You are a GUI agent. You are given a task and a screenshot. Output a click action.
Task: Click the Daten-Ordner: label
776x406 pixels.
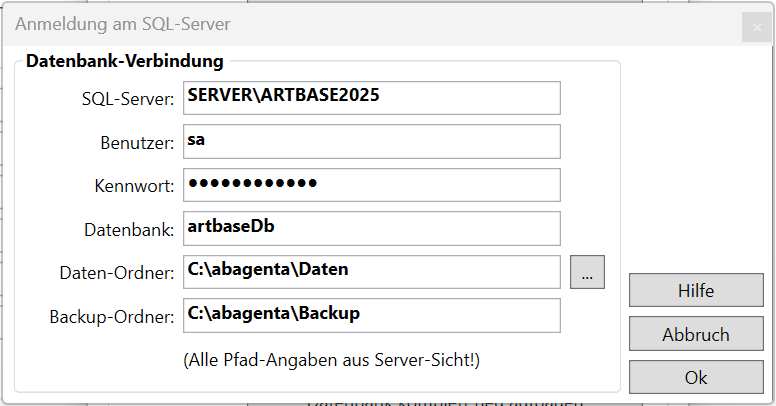click(117, 273)
